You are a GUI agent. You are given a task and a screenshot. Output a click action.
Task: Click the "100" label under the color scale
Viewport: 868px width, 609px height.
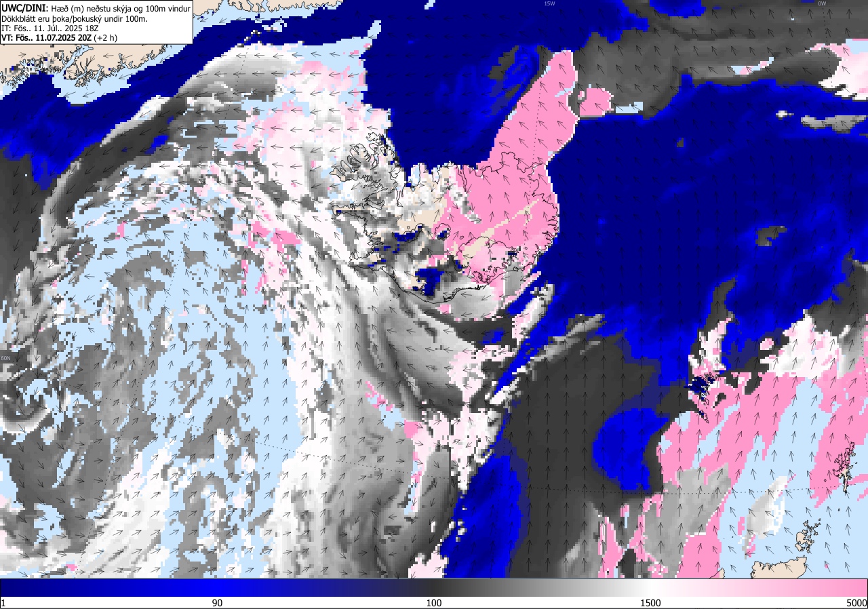click(x=434, y=603)
